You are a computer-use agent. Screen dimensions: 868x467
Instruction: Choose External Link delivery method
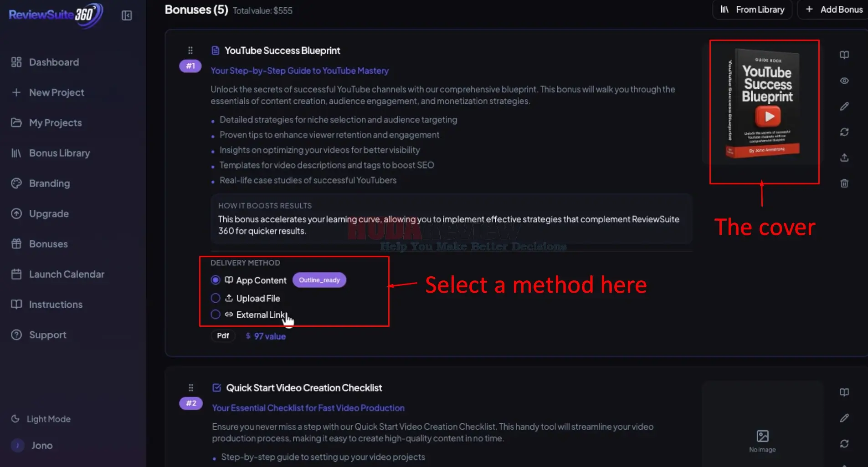click(216, 315)
